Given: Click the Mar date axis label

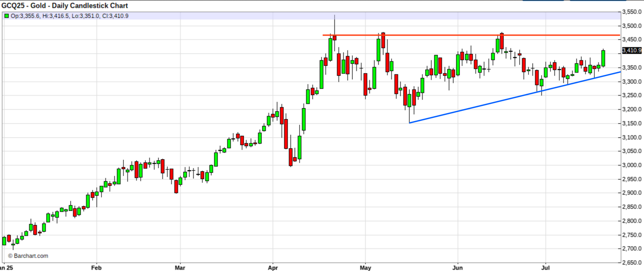Looking at the screenshot, I should pyautogui.click(x=180, y=267).
